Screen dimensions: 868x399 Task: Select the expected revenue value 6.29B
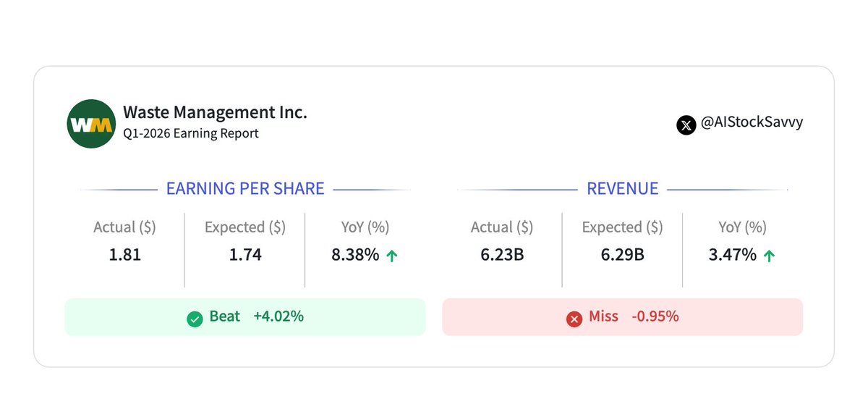pyautogui.click(x=622, y=255)
